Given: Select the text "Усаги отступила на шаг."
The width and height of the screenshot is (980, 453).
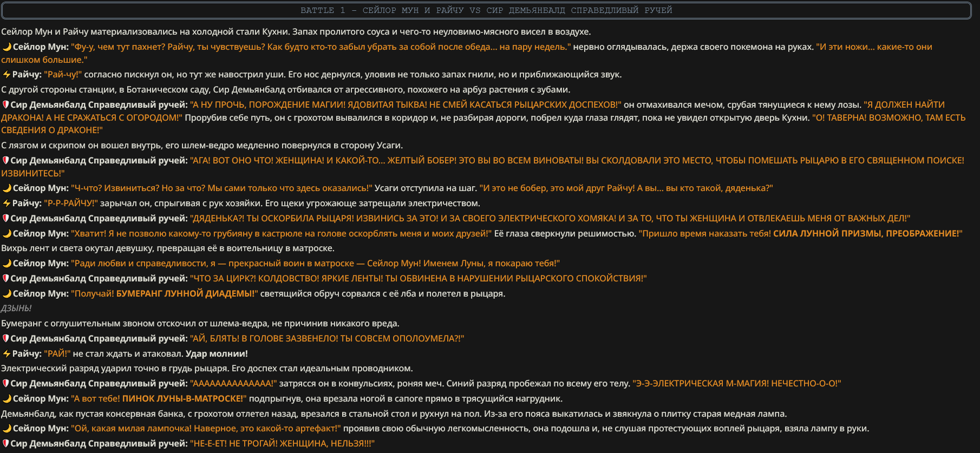Looking at the screenshot, I should tap(426, 188).
